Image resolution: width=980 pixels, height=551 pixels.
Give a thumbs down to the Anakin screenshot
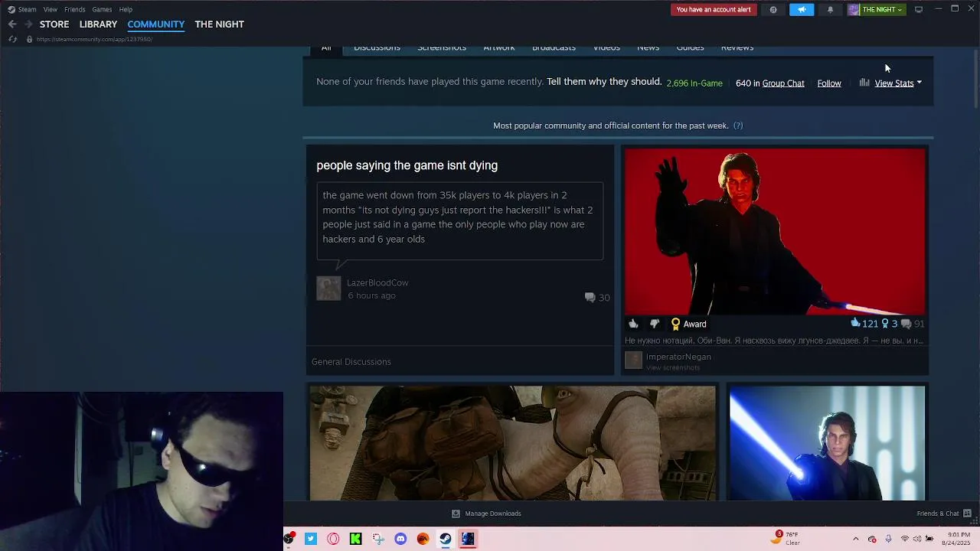(x=655, y=324)
